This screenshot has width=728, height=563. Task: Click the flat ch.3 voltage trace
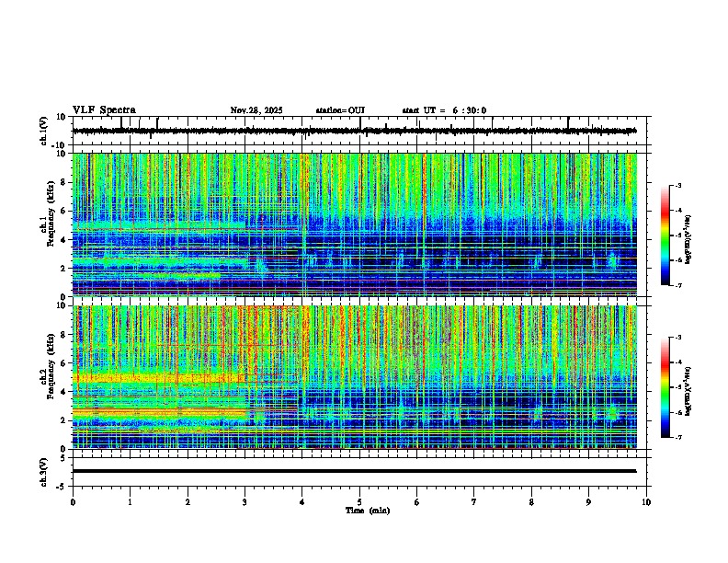click(x=354, y=471)
